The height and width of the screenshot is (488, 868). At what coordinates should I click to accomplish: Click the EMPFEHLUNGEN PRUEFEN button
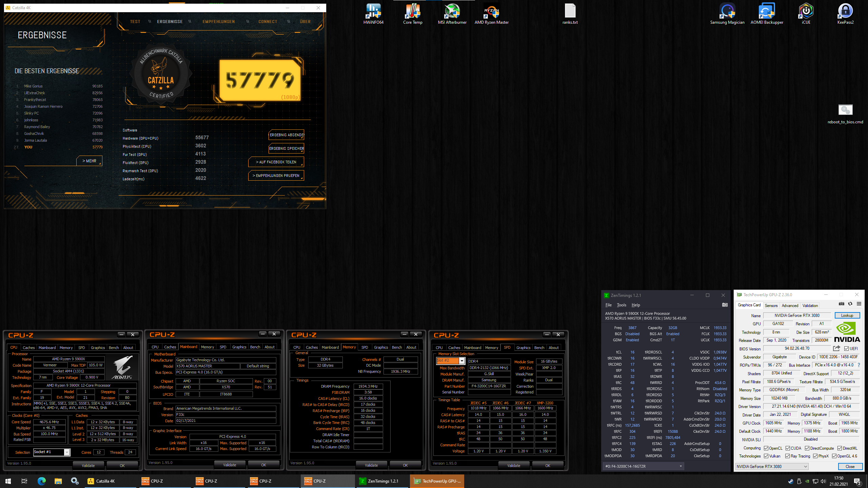[x=276, y=176]
